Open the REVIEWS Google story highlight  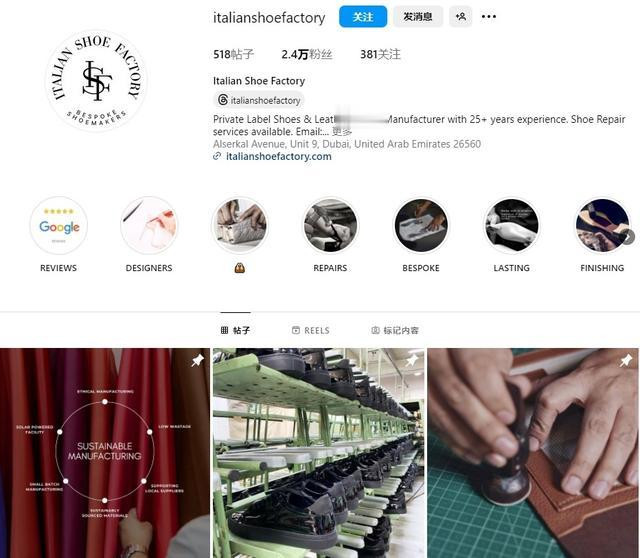point(59,226)
